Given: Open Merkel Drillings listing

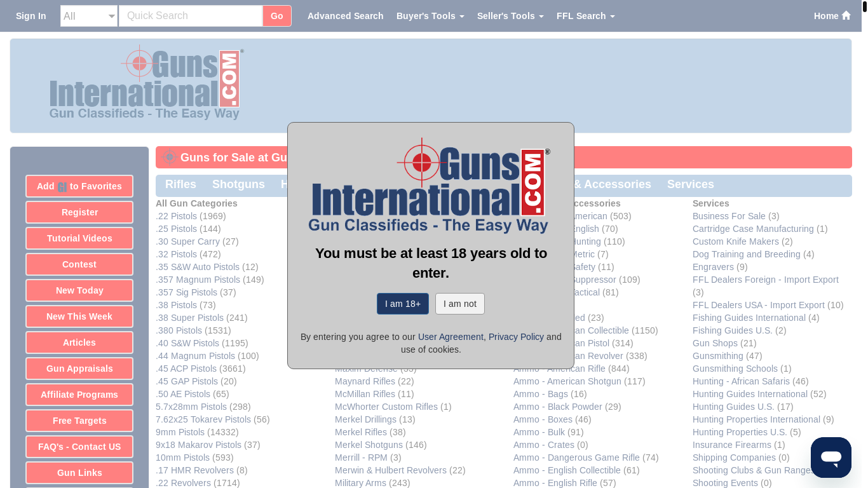Looking at the screenshot, I should point(365,419).
